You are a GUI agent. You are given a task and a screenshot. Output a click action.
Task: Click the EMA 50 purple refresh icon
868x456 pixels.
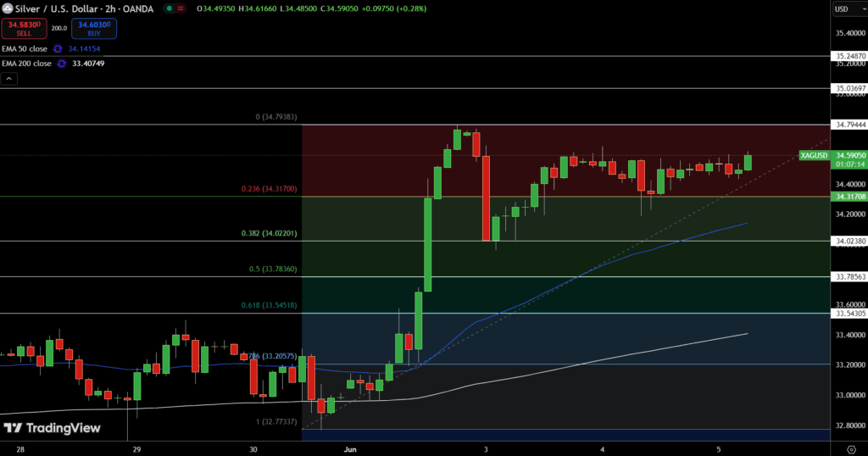(58, 49)
